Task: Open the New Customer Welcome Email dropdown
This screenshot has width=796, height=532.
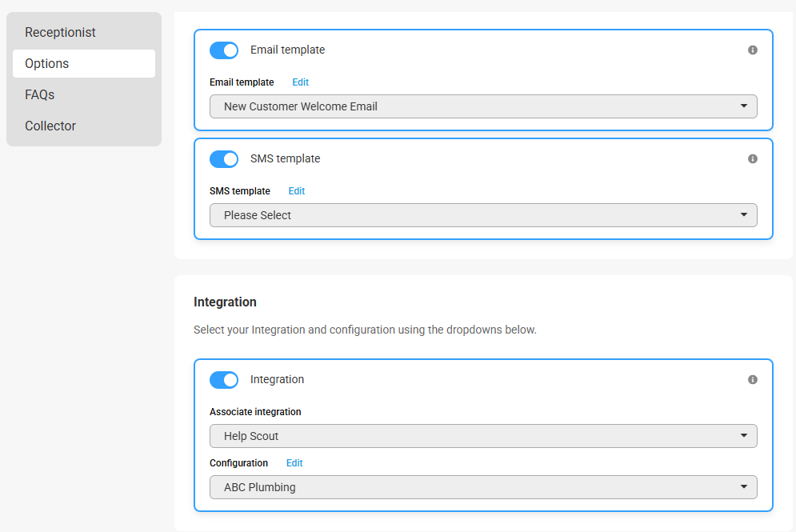Action: 483,106
